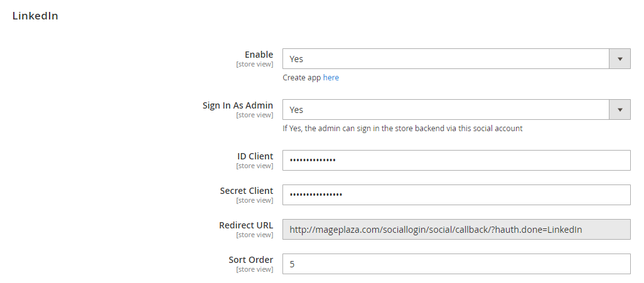Click the store view scope under Sort Order
644x283 pixels.
tap(254, 269)
